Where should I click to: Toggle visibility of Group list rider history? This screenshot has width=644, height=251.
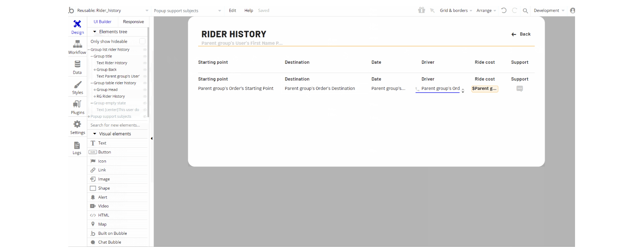point(145,50)
